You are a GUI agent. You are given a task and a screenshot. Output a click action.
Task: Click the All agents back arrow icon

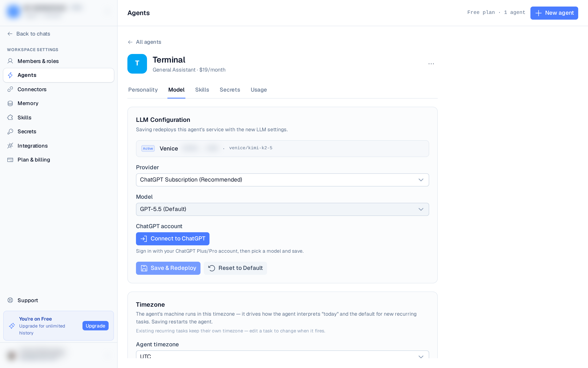[130, 42]
